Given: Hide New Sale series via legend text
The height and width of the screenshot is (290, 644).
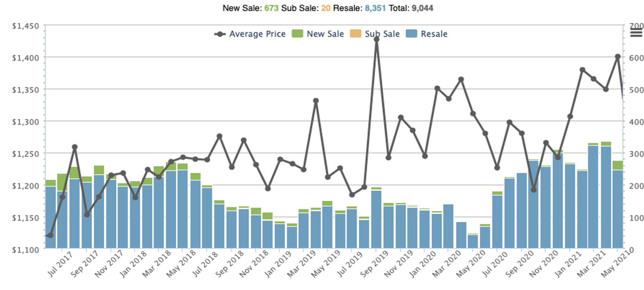Looking at the screenshot, I should point(325,34).
